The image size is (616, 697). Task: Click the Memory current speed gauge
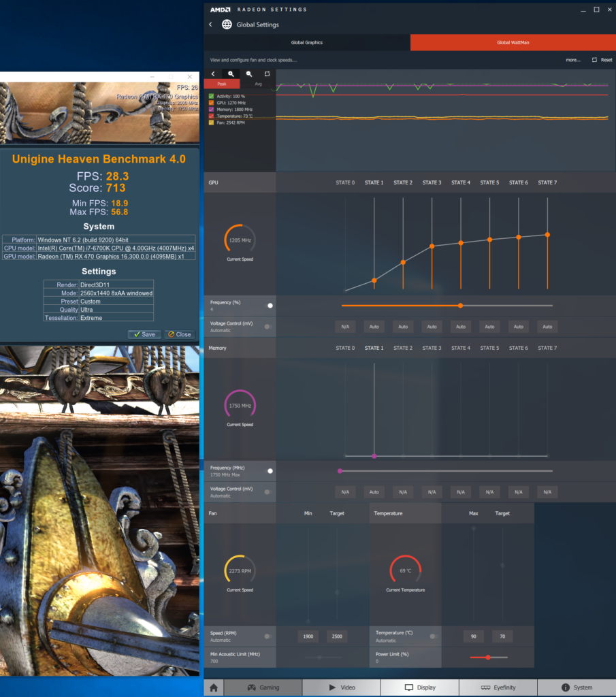[x=240, y=406]
